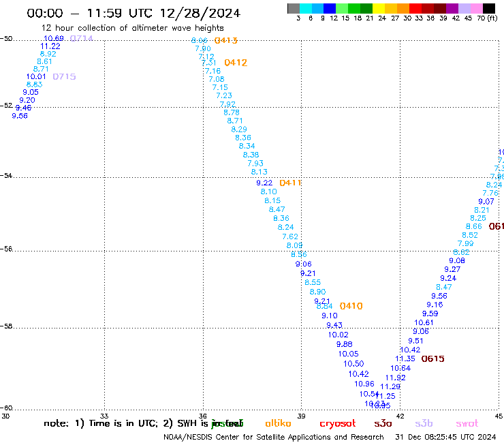Viewport: 504px width, 443px height.
Task: Click wave height value 7.62
Action: [290, 236]
